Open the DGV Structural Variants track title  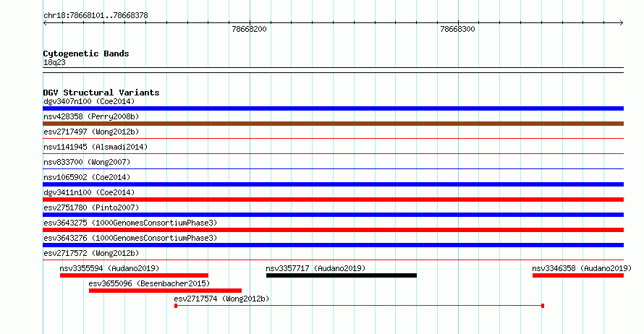pos(101,93)
